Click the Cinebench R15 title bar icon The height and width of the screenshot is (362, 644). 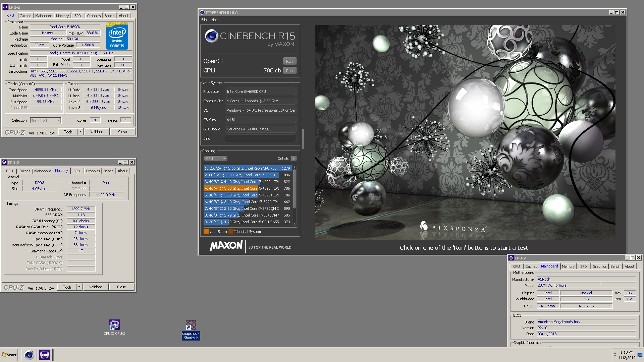point(202,12)
